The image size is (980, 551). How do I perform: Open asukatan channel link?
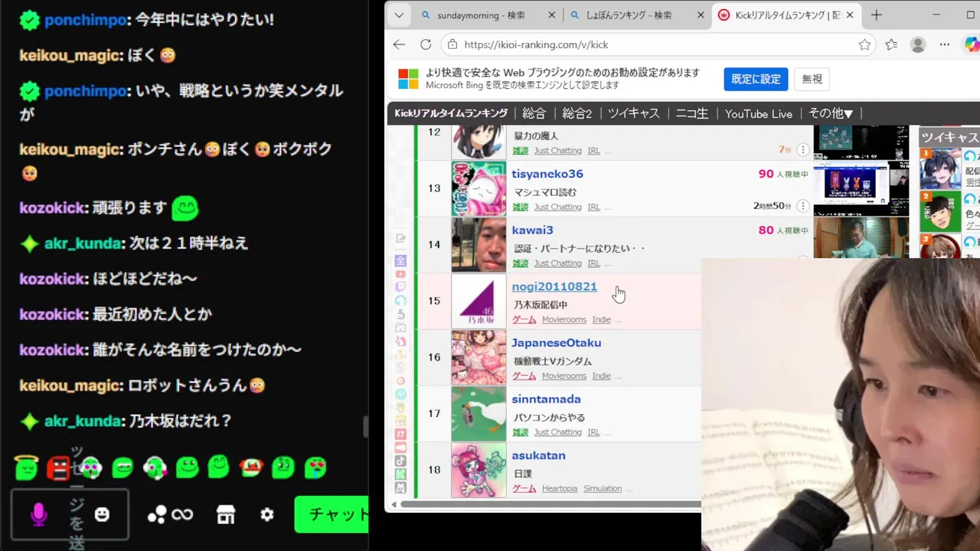click(x=538, y=455)
